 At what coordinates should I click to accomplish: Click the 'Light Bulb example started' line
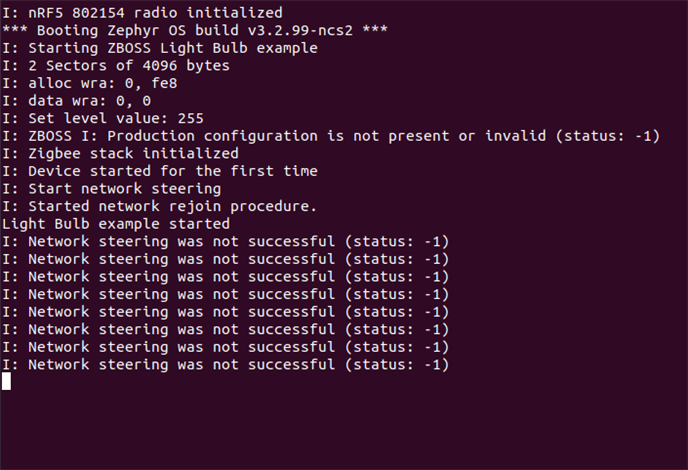116,224
